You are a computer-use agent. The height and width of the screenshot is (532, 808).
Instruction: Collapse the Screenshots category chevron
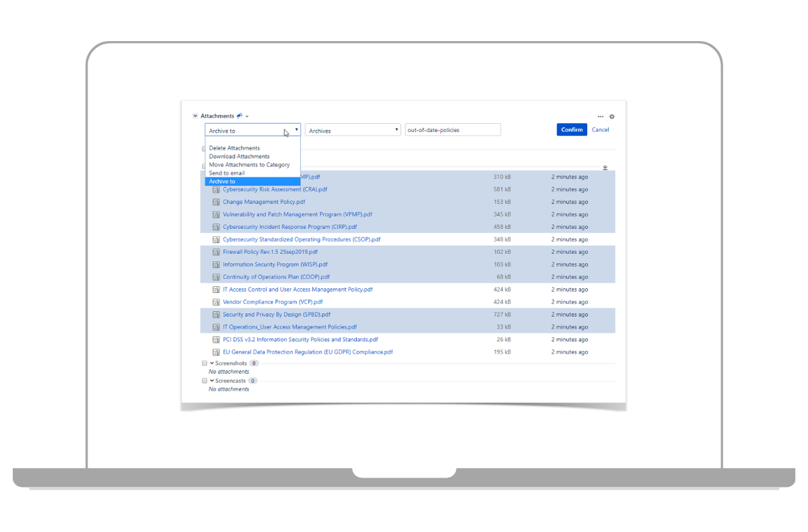click(x=212, y=363)
